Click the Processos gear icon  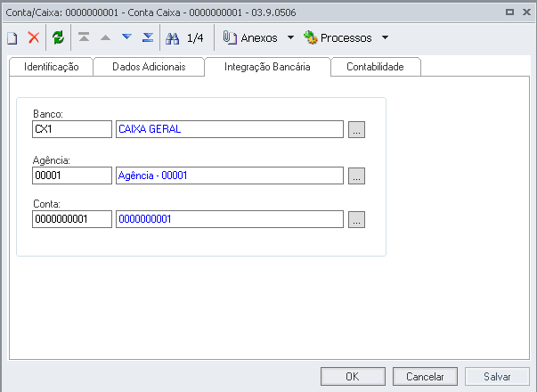click(x=310, y=37)
